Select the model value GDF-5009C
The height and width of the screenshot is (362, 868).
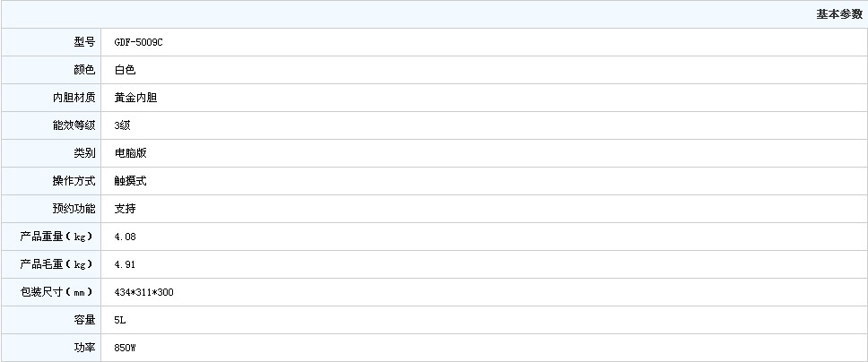point(138,42)
